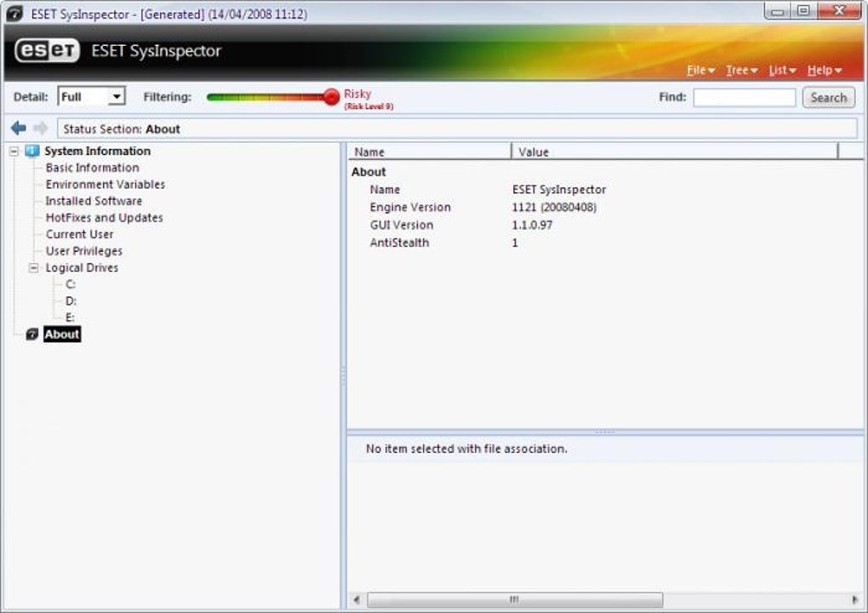This screenshot has height=613, width=868.
Task: Click the SysInspector title bar app icon
Action: point(14,14)
